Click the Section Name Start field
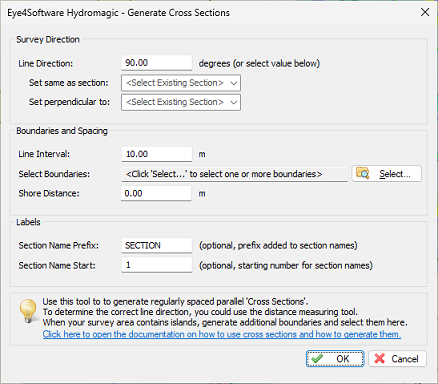 click(157, 265)
